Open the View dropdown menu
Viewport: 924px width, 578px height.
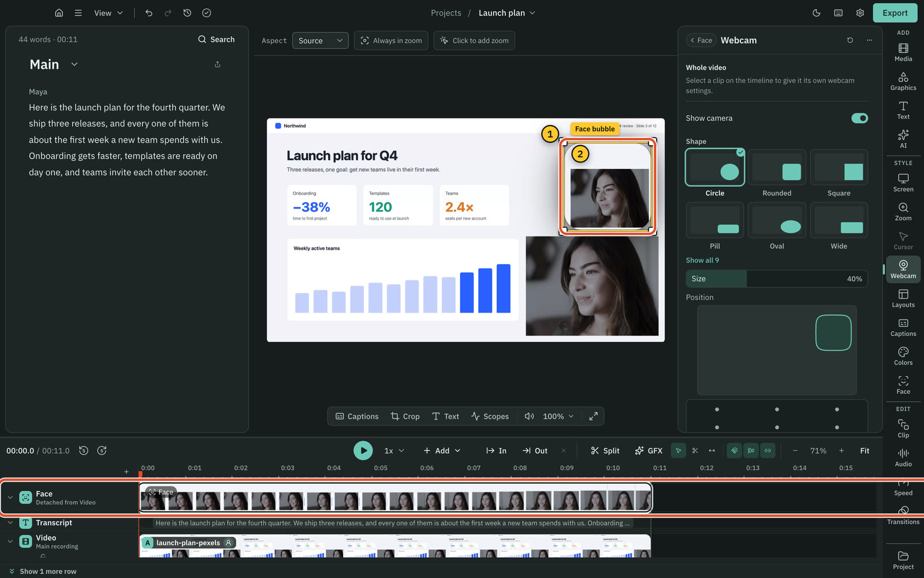point(109,13)
